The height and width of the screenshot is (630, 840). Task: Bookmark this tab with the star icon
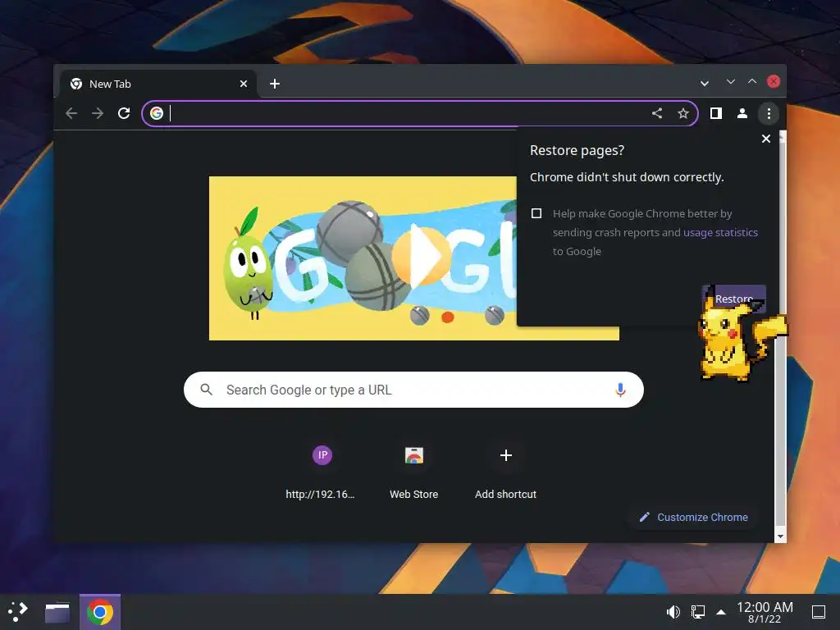point(683,113)
